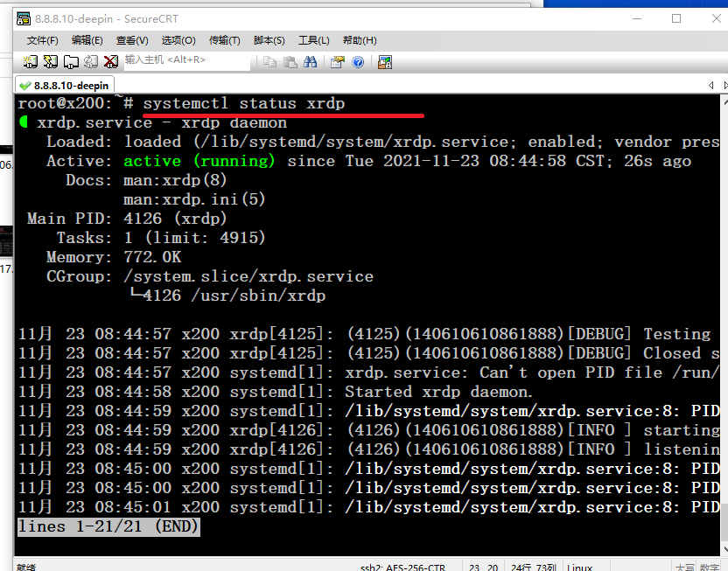Click the '[DEBUG] Closed' log line
This screenshot has height=571, width=728.
(x=369, y=353)
